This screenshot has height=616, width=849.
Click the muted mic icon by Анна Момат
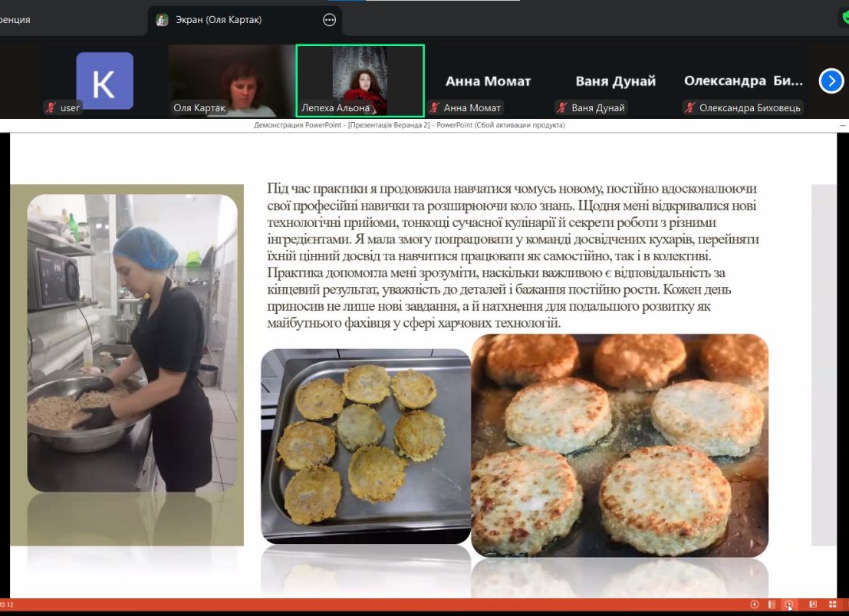pos(435,108)
